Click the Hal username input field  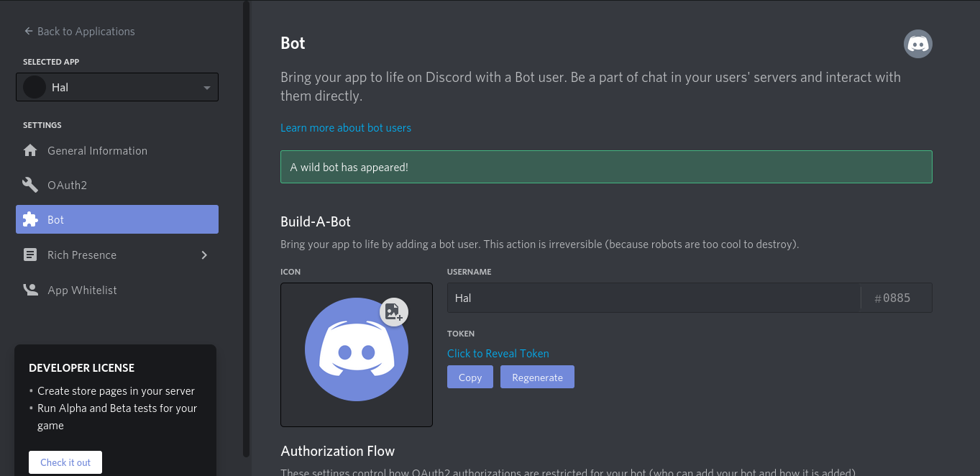(x=654, y=298)
